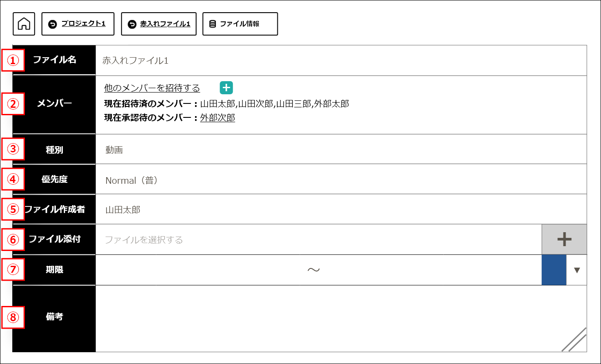601x364 pixels.
Task: Click the blue color swatch beside the 期限 dropdown
Action: 554,270
